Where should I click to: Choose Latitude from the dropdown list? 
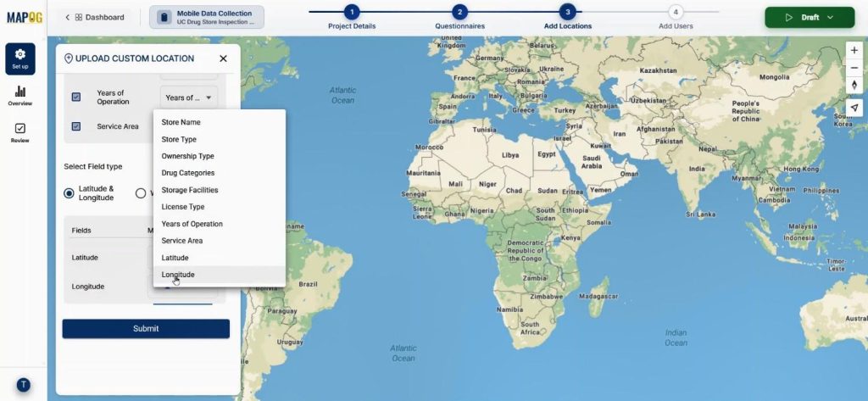pos(220,258)
